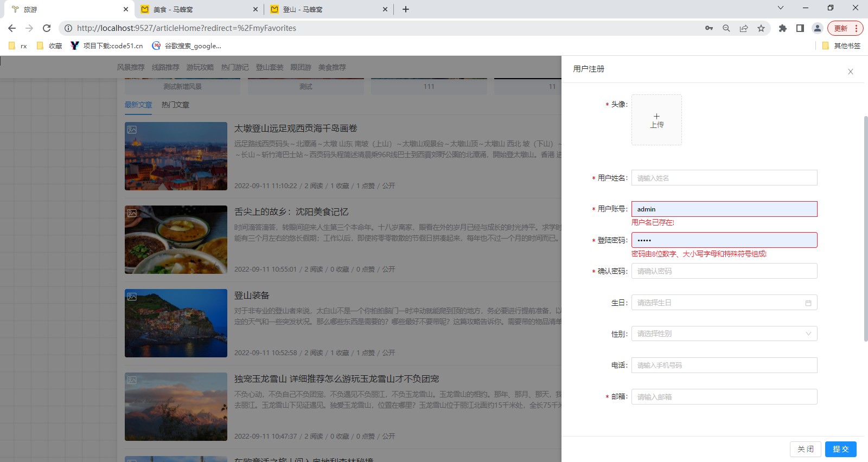
Task: Click the registration drawer scrollbar
Action: [x=866, y=228]
